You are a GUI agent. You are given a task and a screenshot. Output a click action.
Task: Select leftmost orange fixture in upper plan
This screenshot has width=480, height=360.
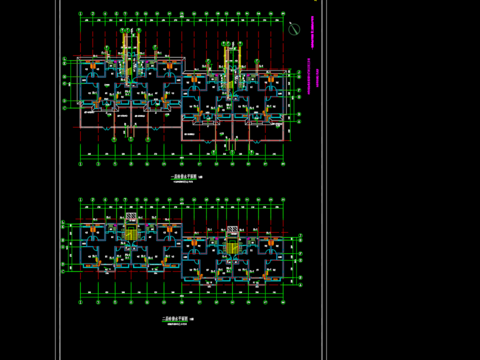coord(92,66)
